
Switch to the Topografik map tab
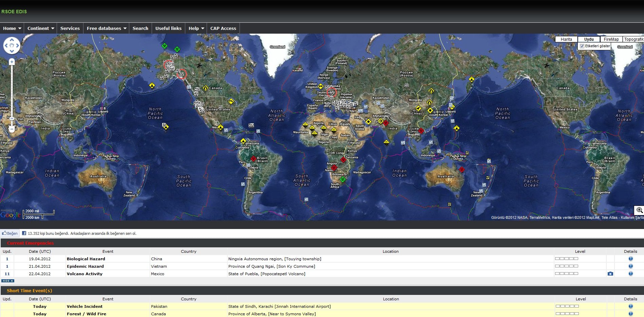click(633, 39)
